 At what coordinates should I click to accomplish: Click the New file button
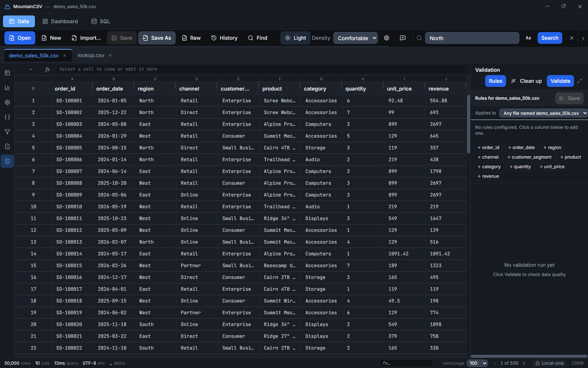(51, 38)
